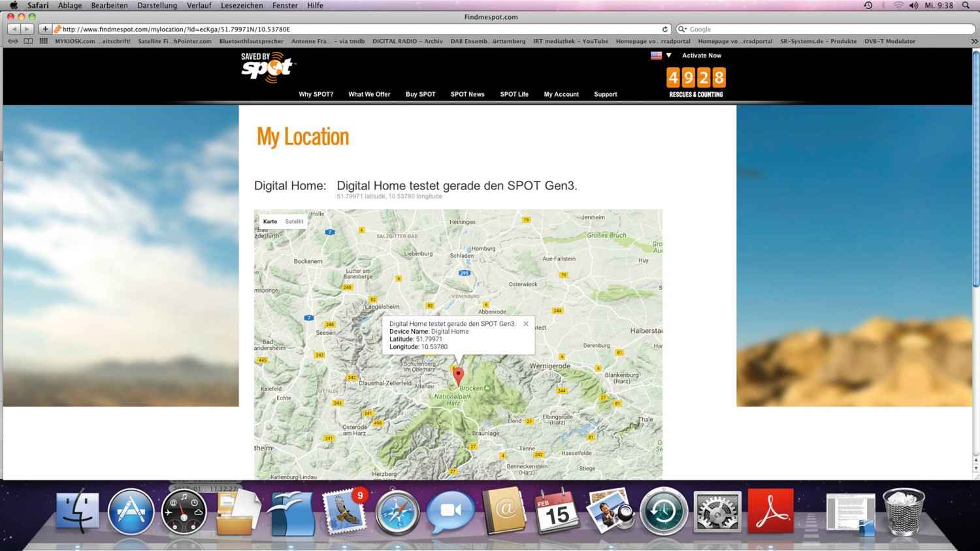Open Address Book from the dock
The image size is (980, 551).
(504, 511)
